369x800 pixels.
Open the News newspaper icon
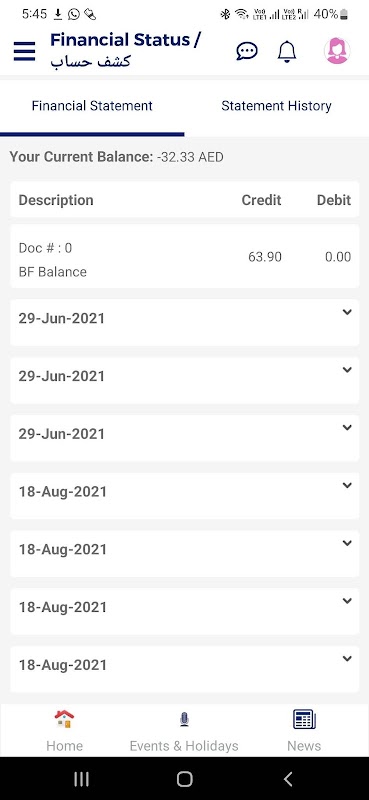[x=304, y=719]
